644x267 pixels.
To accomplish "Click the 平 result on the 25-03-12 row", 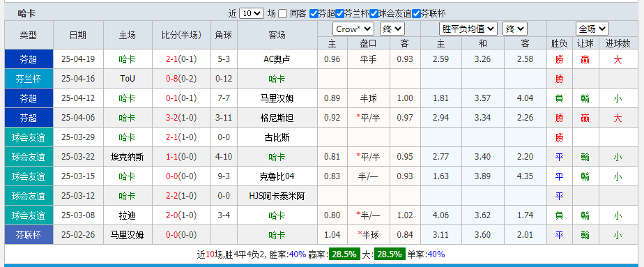I will (559, 196).
